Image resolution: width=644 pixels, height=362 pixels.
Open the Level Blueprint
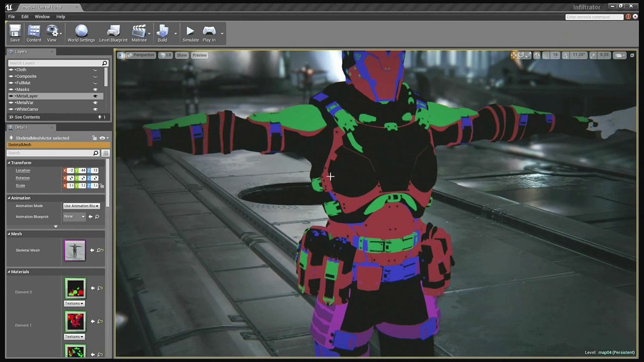(x=113, y=34)
